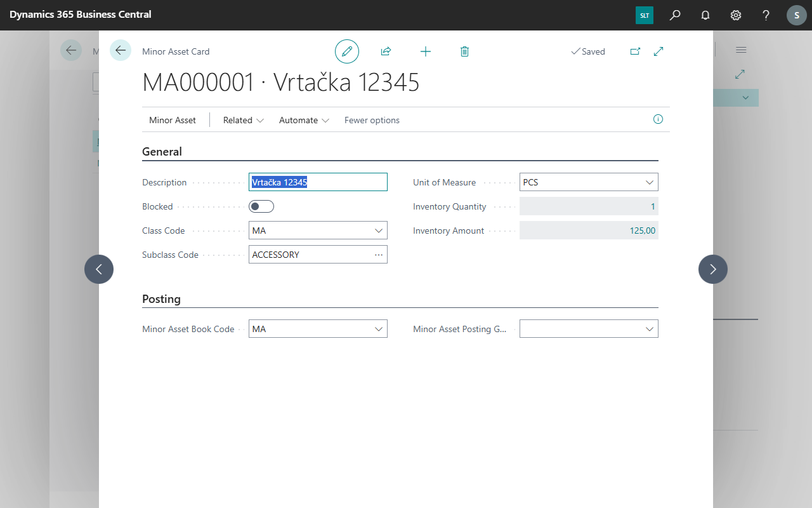
Task: Open the Class Code dropdown
Action: click(379, 231)
